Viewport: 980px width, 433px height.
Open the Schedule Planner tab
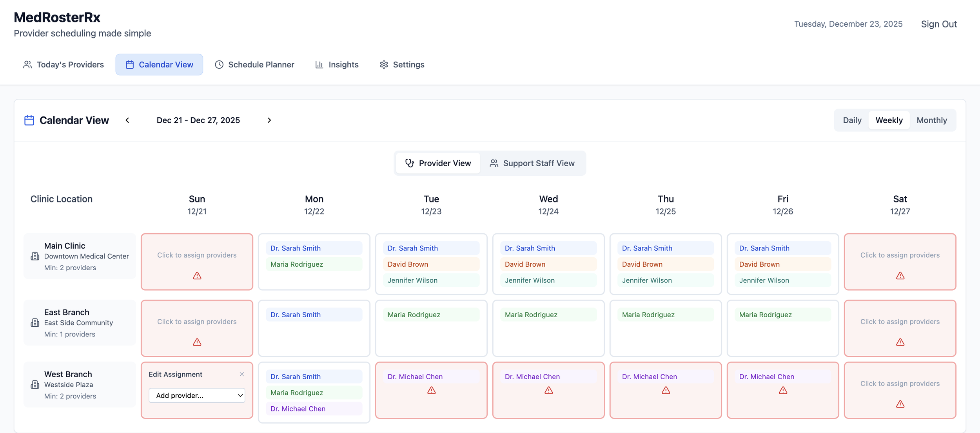pos(254,64)
